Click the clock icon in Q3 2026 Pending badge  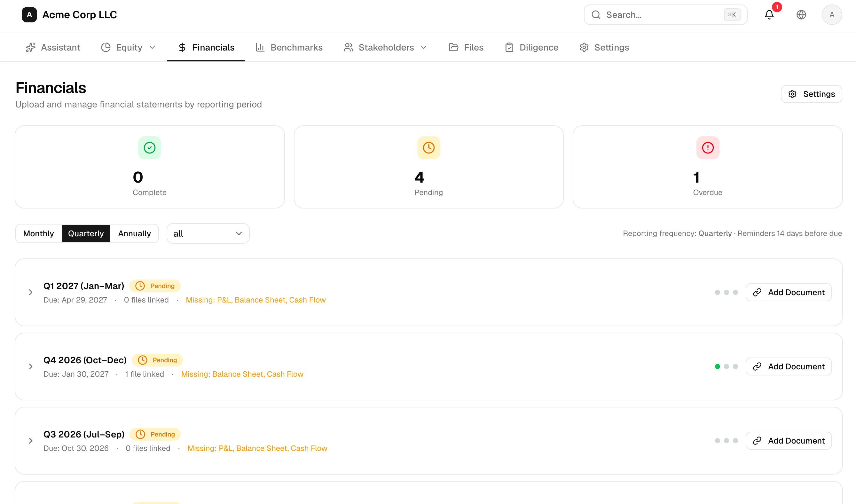click(140, 434)
